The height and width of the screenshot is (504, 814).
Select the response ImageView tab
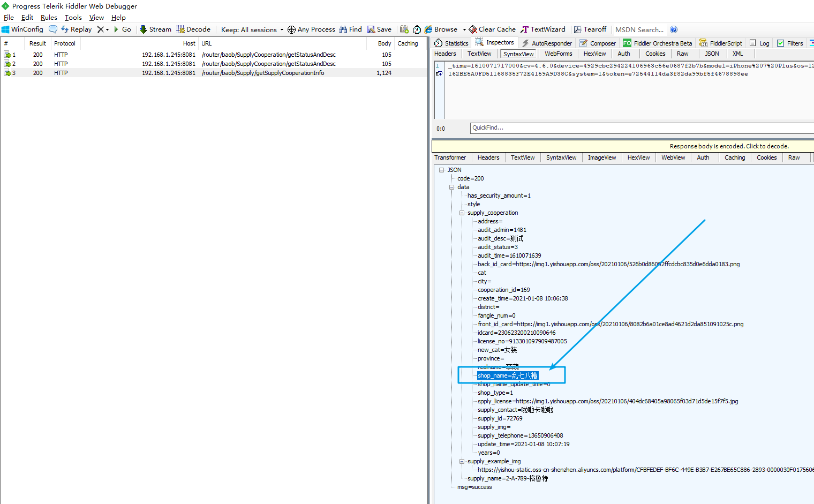pos(602,157)
